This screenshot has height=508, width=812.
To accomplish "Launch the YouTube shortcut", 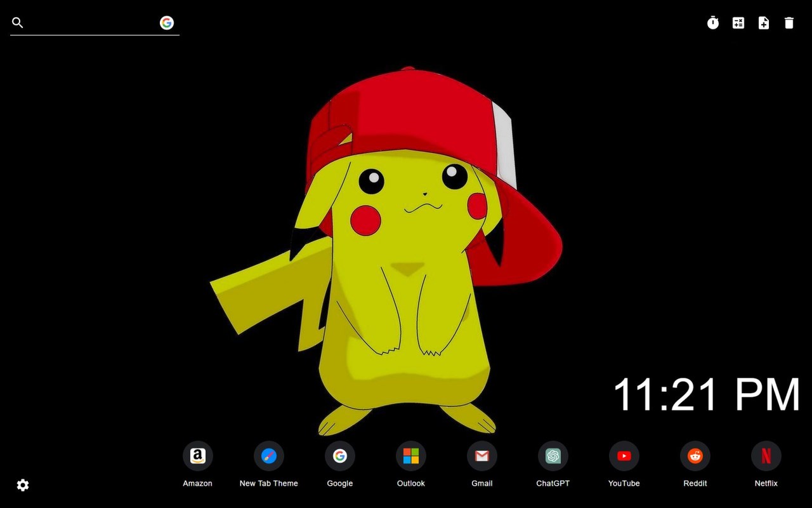I will tap(624, 455).
